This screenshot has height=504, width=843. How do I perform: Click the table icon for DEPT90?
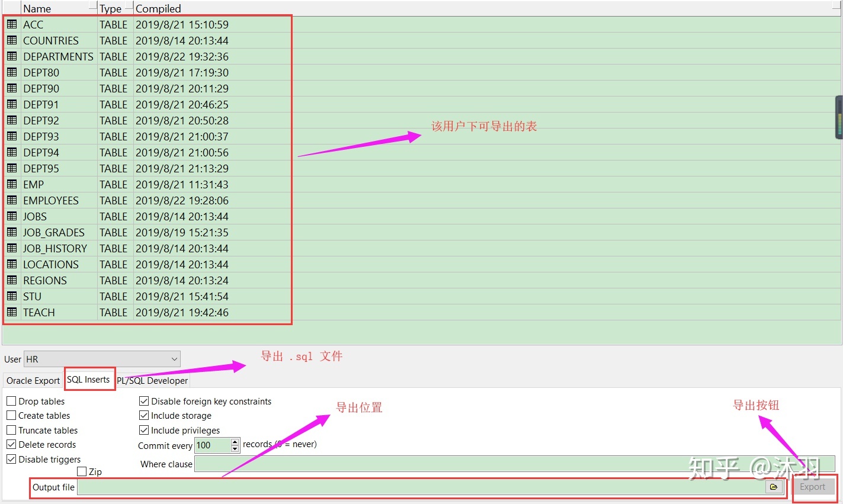(x=12, y=88)
